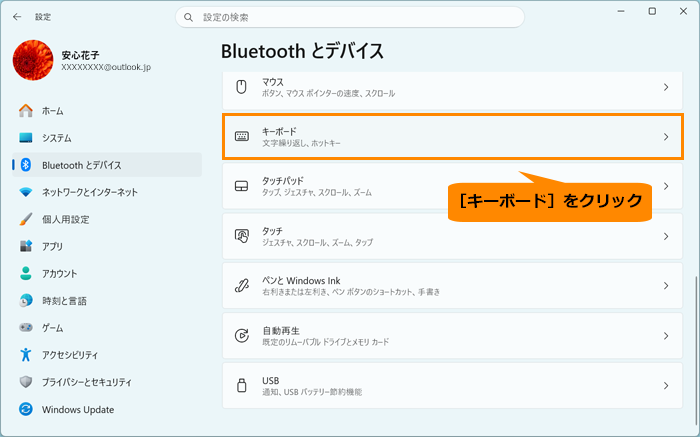
Task: Click the 自動再生 autoplay icon
Action: [242, 336]
